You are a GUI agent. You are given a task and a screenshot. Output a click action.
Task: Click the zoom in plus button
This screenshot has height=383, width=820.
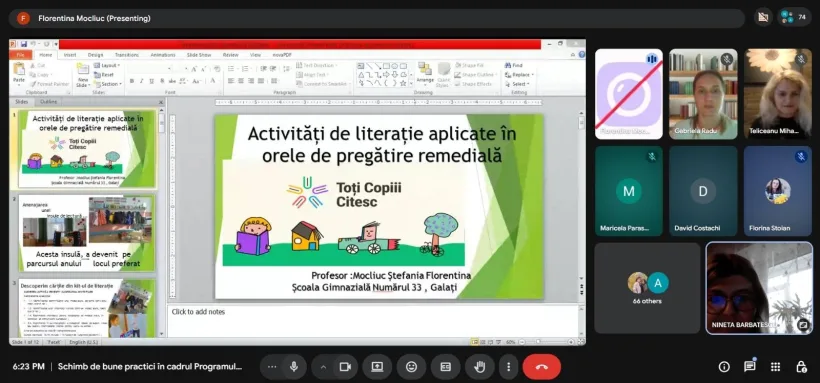click(x=571, y=342)
